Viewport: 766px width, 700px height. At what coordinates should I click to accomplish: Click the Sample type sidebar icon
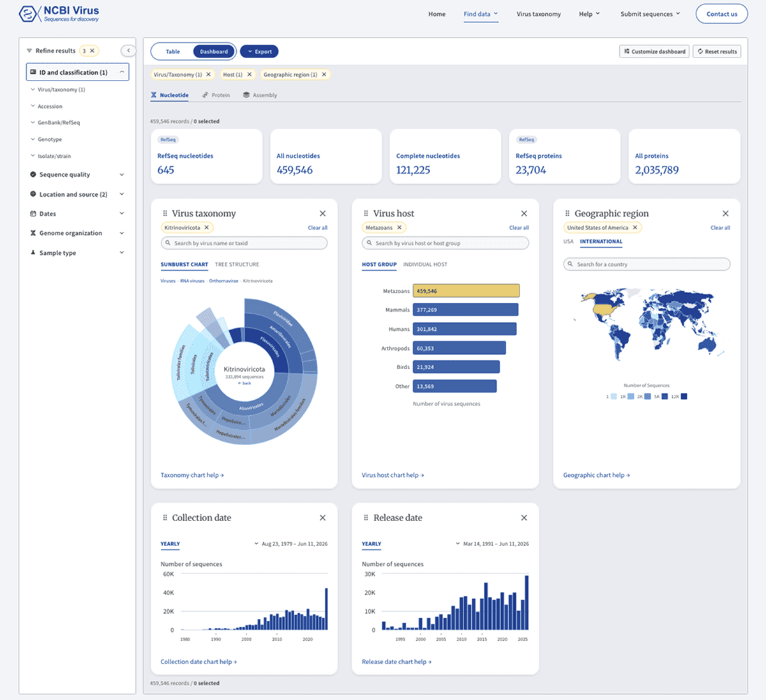[x=33, y=253]
